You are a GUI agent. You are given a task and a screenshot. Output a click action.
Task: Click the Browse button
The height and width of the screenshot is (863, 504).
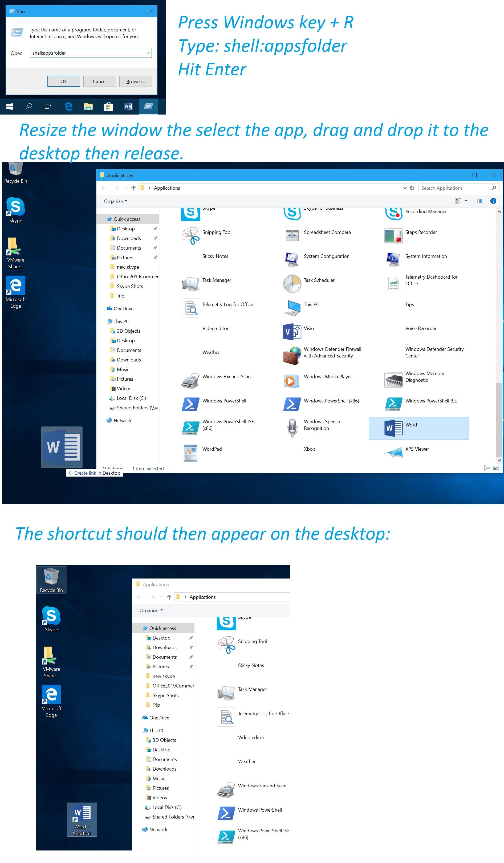(136, 81)
